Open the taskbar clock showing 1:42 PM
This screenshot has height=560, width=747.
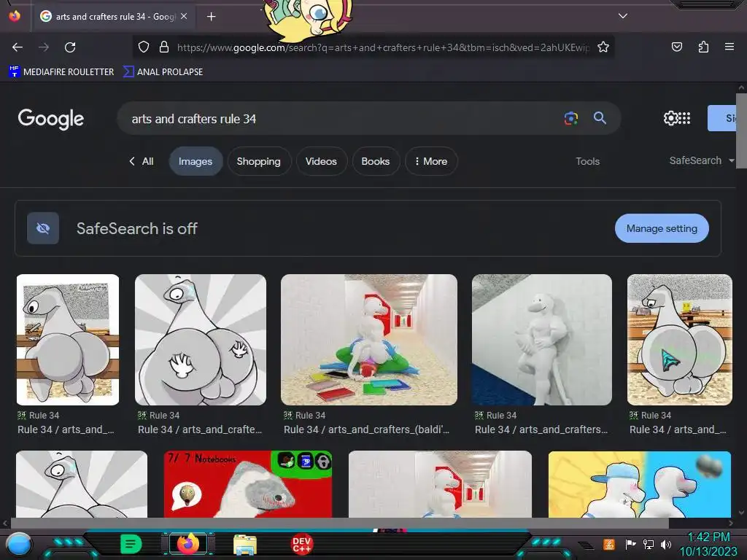coord(708,544)
